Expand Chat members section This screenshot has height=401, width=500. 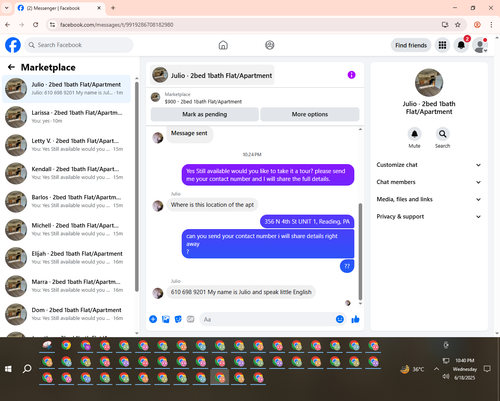coord(429,182)
